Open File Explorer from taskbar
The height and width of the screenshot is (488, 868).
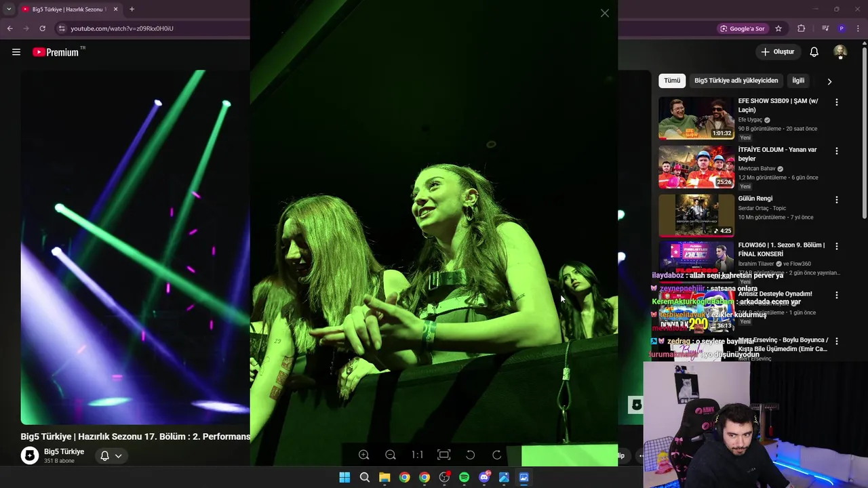click(384, 477)
